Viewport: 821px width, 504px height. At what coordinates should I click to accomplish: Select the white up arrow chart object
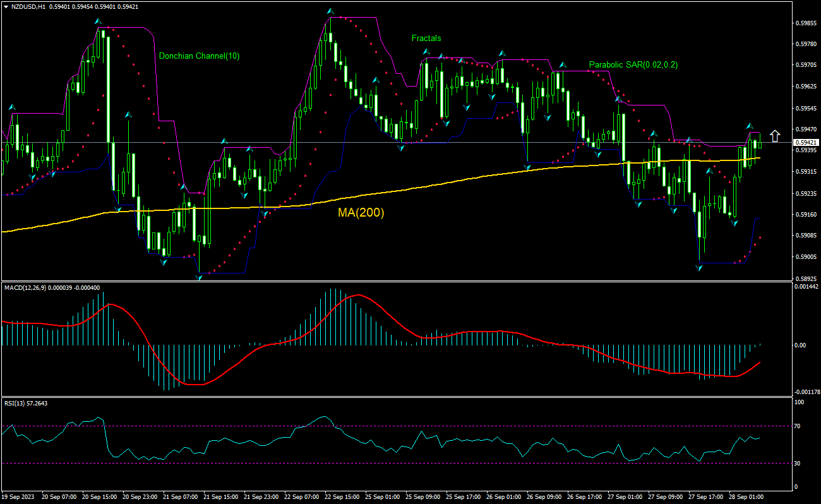(x=776, y=135)
